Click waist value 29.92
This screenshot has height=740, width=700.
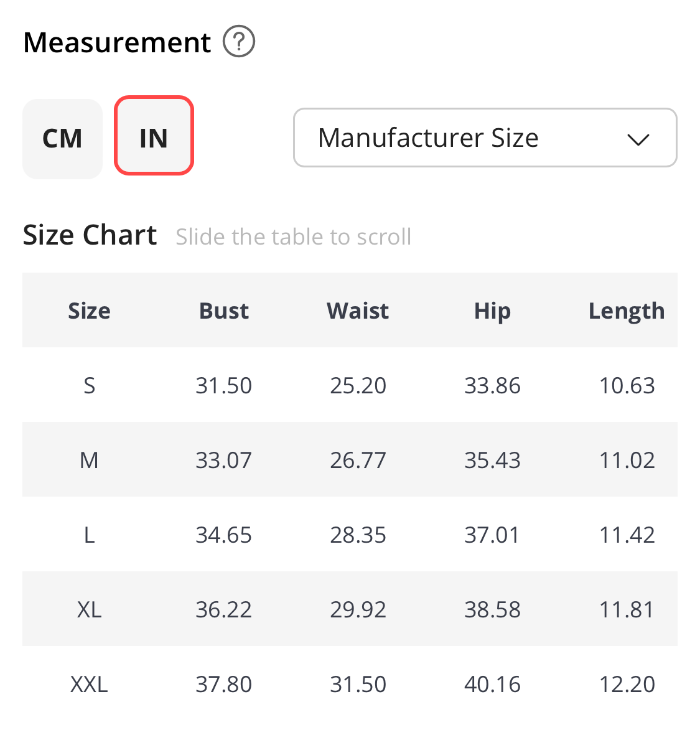pyautogui.click(x=358, y=609)
